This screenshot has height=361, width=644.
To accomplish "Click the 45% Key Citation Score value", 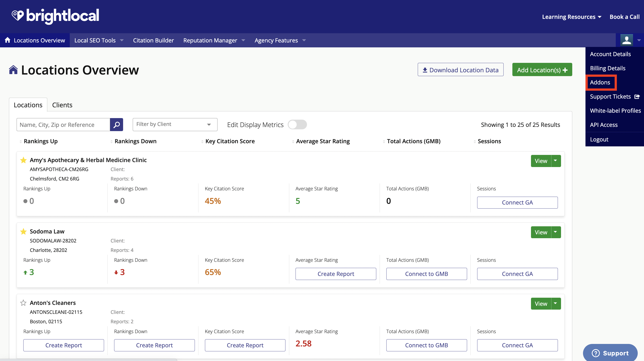I will [213, 201].
